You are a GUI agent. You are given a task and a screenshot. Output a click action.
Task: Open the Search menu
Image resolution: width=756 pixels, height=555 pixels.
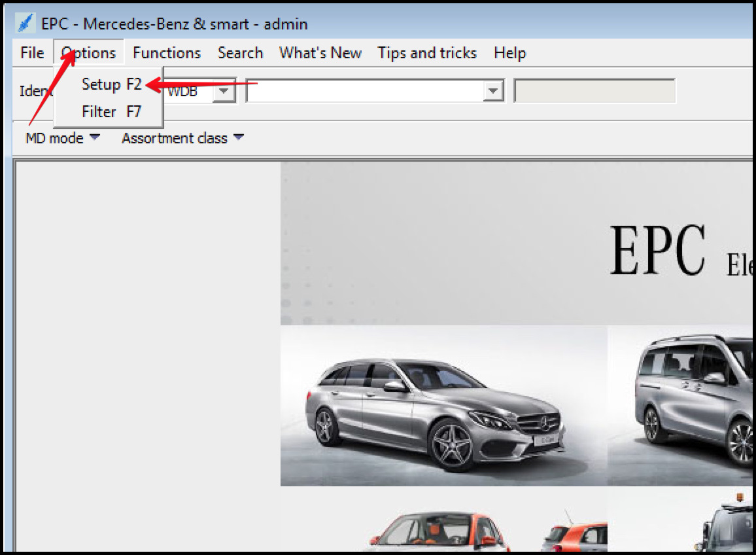240,52
